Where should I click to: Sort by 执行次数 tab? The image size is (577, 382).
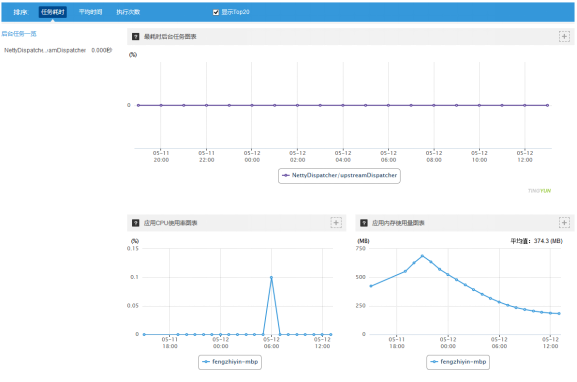[x=128, y=12]
